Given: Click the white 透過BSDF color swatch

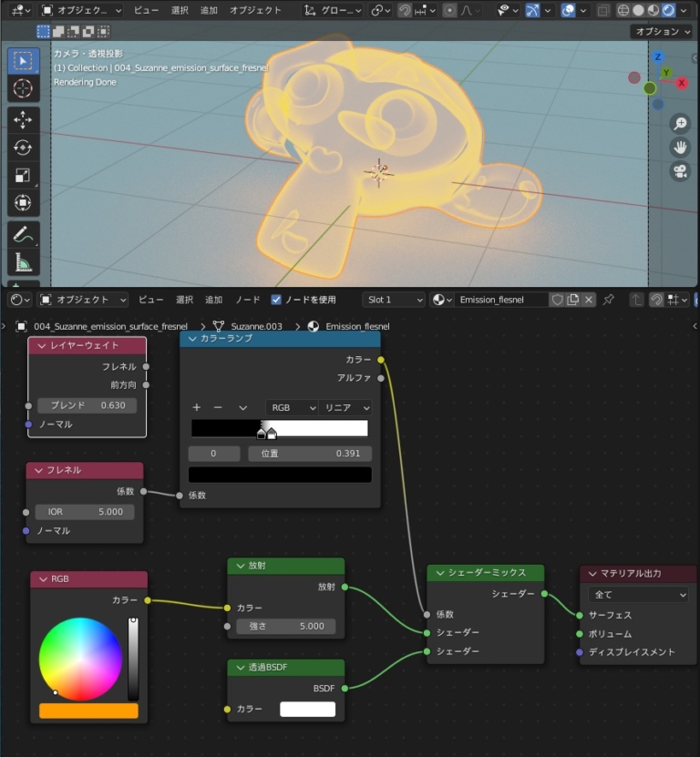Looking at the screenshot, I should tap(308, 710).
